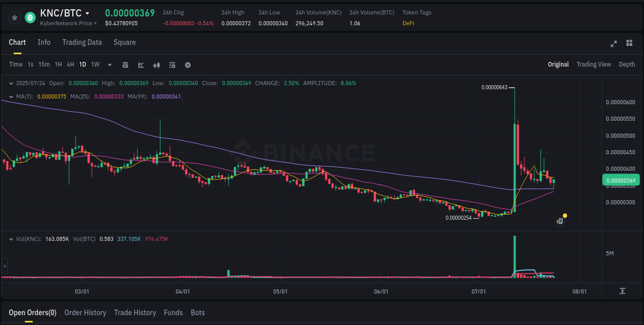
Task: Open the date range calendar icon
Action: 125,64
